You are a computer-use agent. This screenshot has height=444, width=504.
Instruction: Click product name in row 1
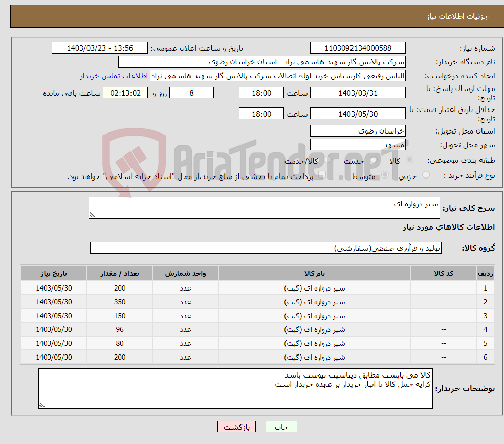[x=315, y=288]
